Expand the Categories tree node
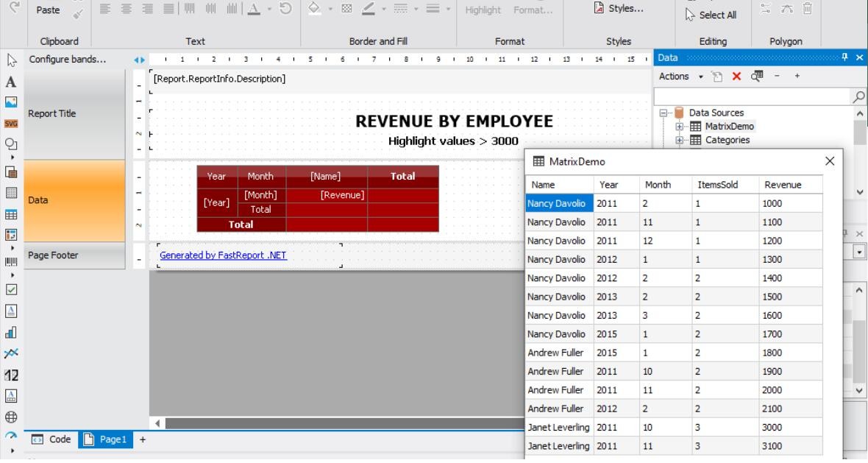The width and height of the screenshot is (868, 463). pyautogui.click(x=679, y=140)
